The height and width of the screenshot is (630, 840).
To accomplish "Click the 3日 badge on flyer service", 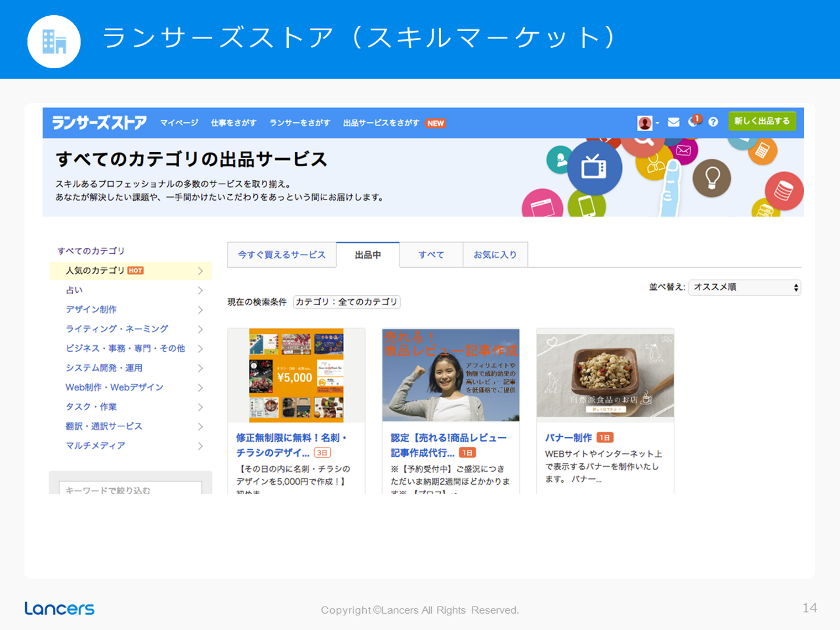I will (x=322, y=453).
